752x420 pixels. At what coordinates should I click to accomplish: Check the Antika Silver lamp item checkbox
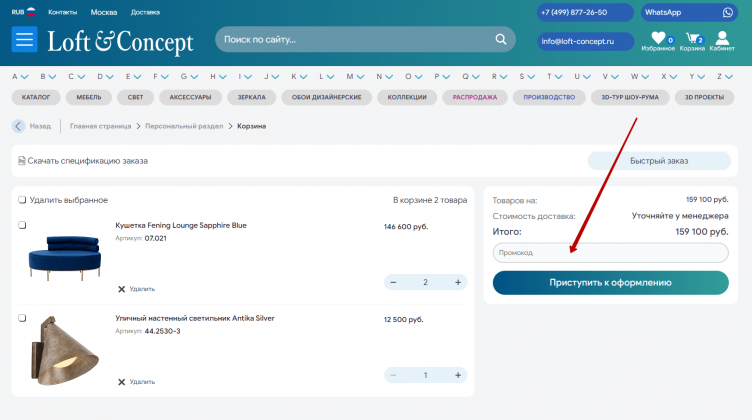pos(22,318)
